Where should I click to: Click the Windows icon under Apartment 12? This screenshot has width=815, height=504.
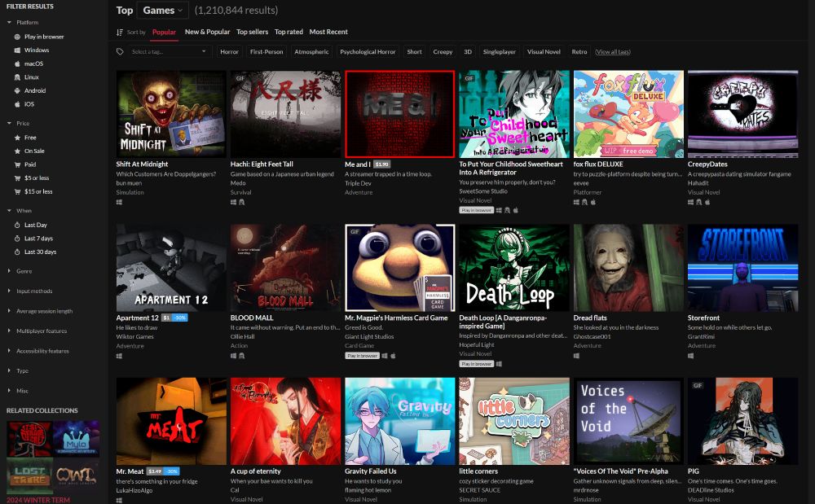click(x=119, y=356)
